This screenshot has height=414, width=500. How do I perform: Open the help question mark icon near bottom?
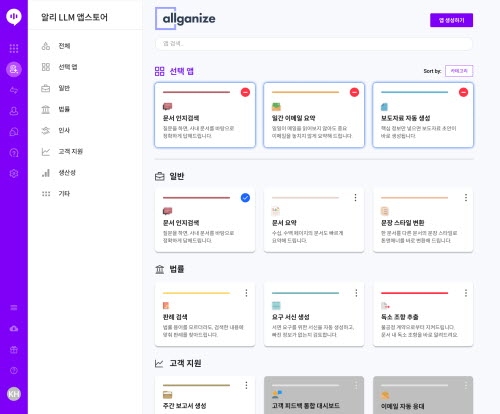pyautogui.click(x=14, y=370)
